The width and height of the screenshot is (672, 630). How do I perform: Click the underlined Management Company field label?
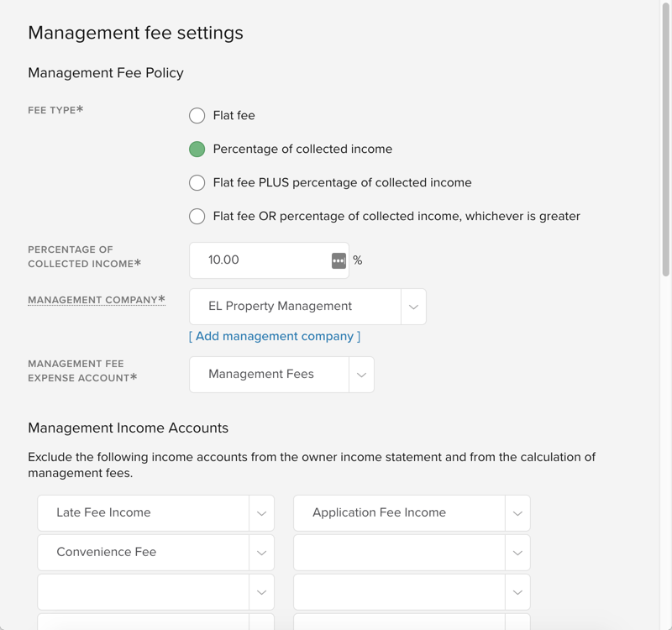(x=96, y=300)
